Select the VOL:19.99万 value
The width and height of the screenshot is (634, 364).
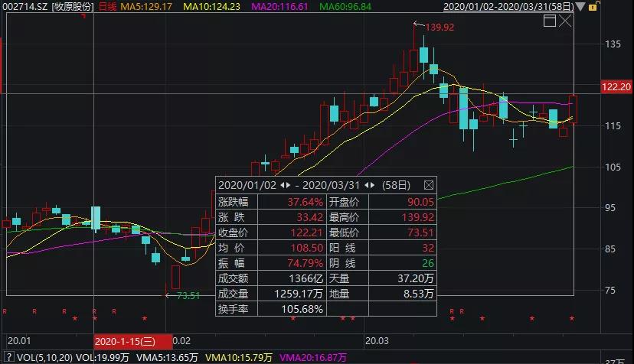[x=103, y=358]
